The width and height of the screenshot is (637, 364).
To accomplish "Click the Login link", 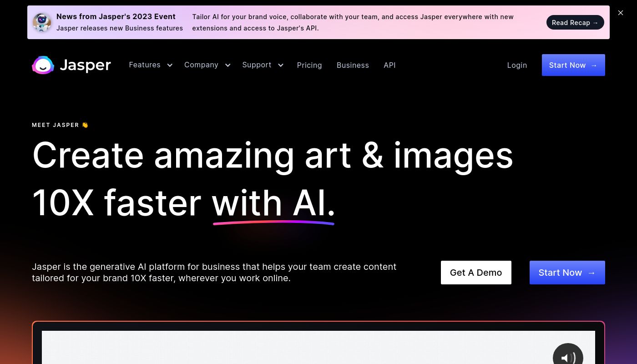I will [x=517, y=65].
